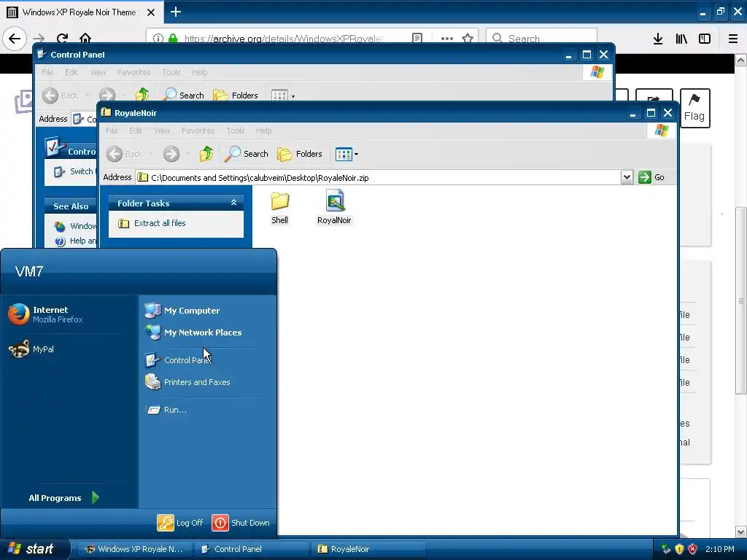Click the Start button

[34, 549]
